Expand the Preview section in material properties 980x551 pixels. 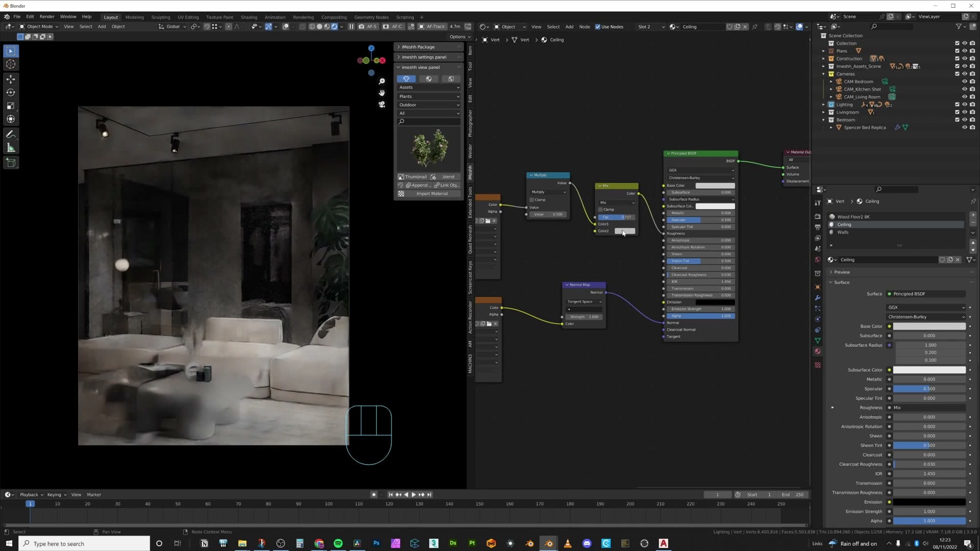click(x=842, y=272)
